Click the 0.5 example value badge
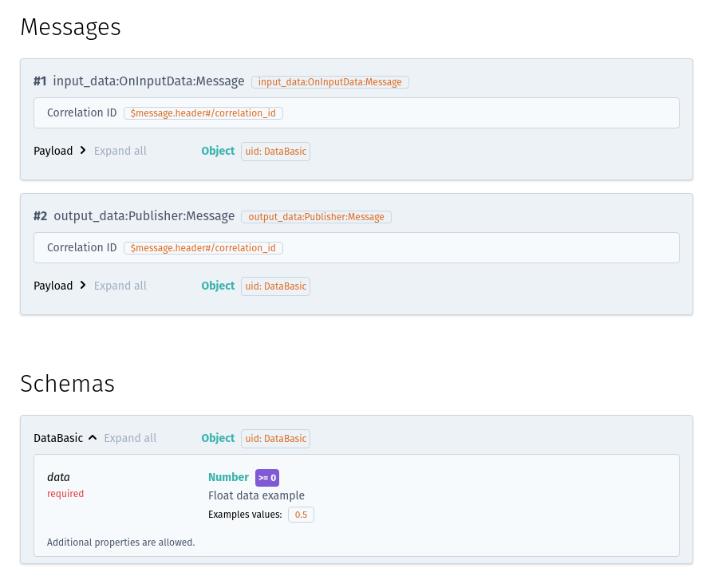714x588 pixels. (x=301, y=515)
